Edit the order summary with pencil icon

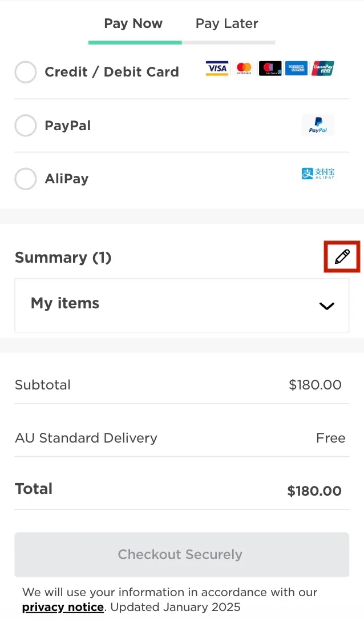(342, 257)
